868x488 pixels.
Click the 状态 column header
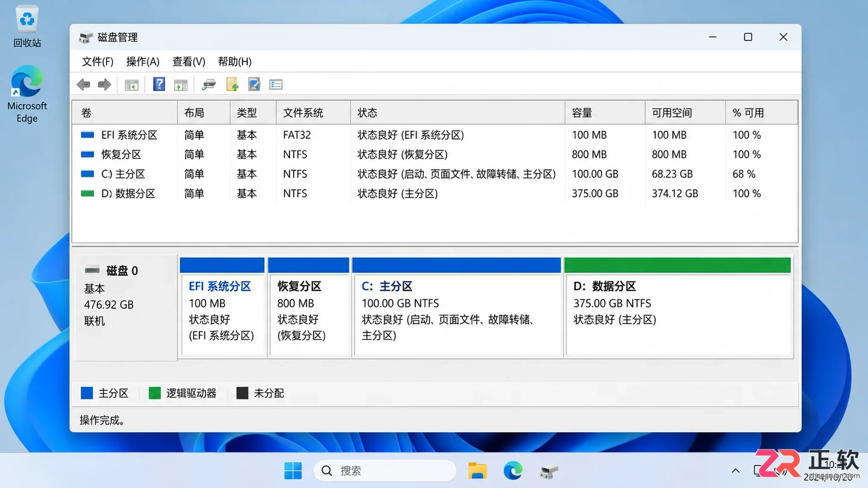click(x=458, y=113)
